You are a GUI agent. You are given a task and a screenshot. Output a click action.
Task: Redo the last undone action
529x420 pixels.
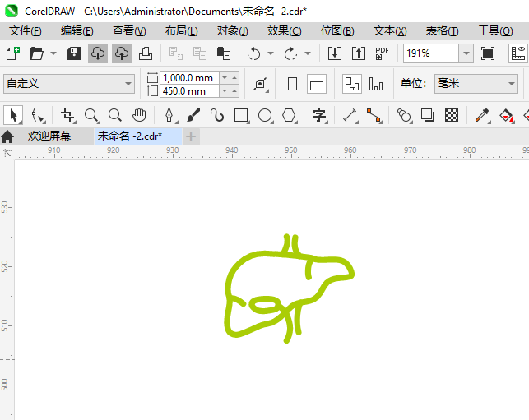point(290,53)
